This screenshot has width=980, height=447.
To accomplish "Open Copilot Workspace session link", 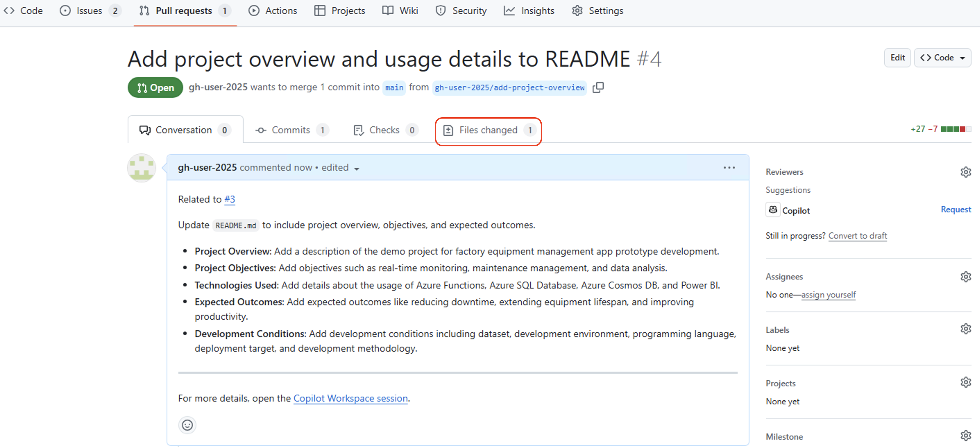I will [350, 398].
